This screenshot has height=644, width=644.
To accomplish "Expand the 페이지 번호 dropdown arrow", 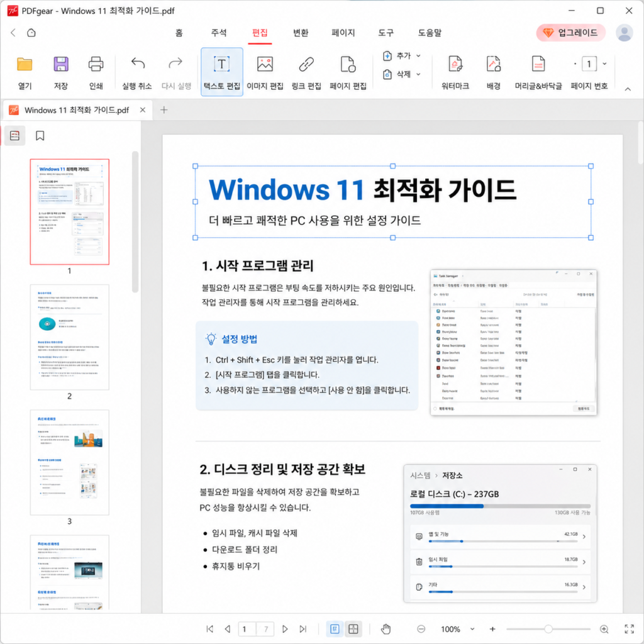I will 604,64.
